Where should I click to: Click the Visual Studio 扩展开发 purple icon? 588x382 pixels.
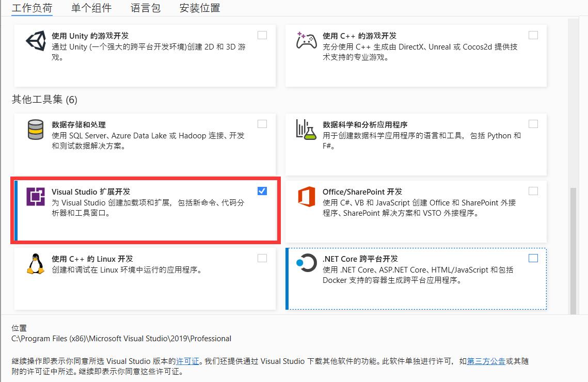(36, 197)
